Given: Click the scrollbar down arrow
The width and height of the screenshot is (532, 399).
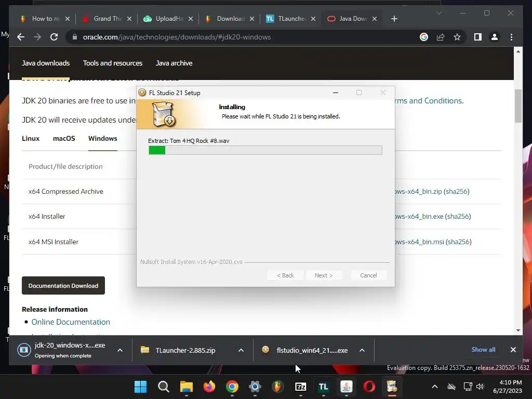Looking at the screenshot, I should (518, 330).
